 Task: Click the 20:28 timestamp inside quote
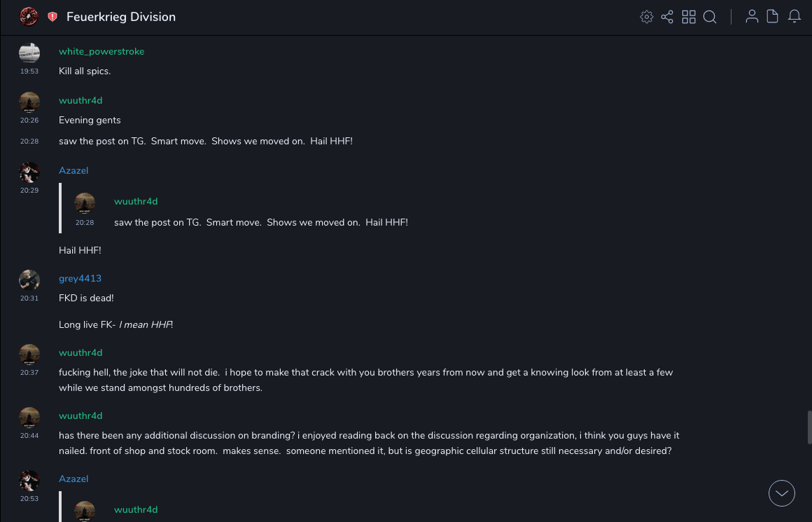85,223
